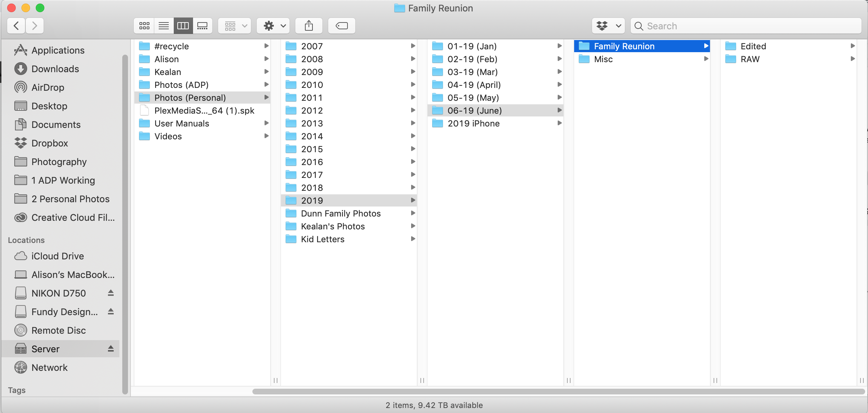Select the 04-19 (April) folder

point(495,85)
